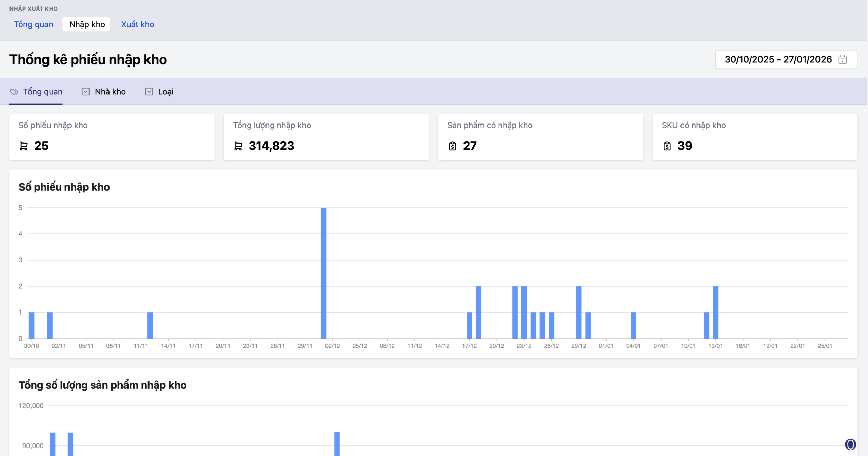
Task: Click the cart icon next to 314,823
Action: [x=238, y=146]
